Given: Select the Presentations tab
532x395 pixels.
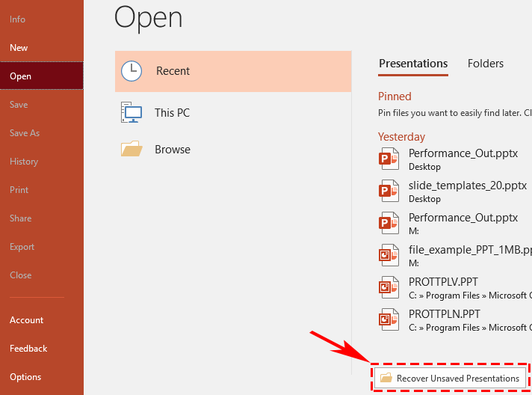Looking at the screenshot, I should [x=413, y=64].
